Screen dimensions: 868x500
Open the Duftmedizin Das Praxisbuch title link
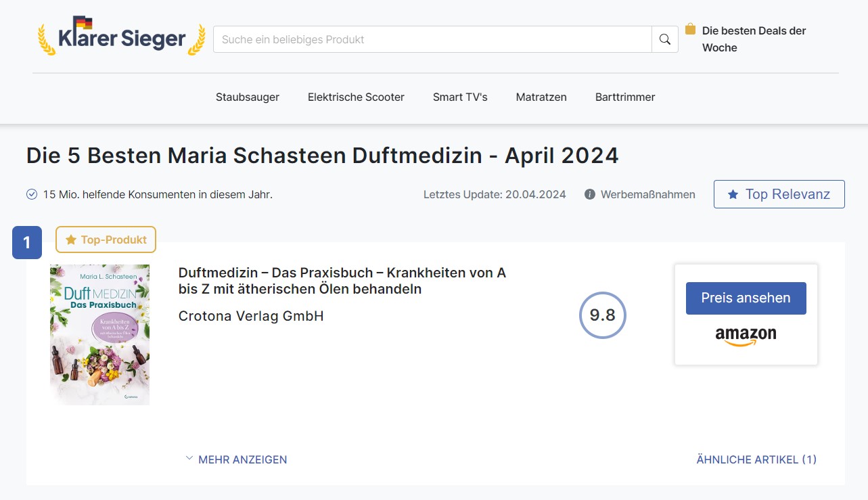342,281
